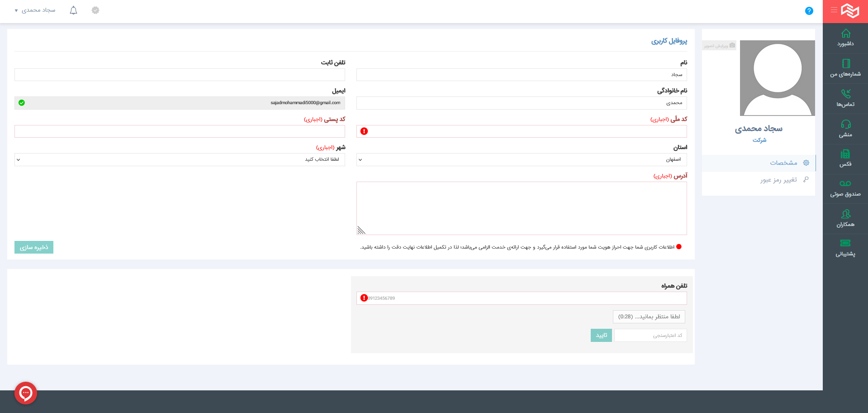Click the verified email checkmark badge
The height and width of the screenshot is (413, 868).
pyautogui.click(x=22, y=103)
